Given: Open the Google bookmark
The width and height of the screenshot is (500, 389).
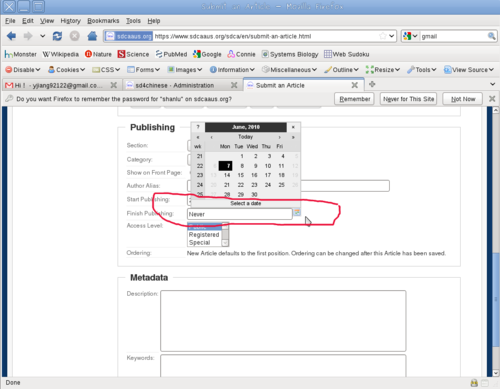Looking at the screenshot, I should pyautogui.click(x=207, y=54).
